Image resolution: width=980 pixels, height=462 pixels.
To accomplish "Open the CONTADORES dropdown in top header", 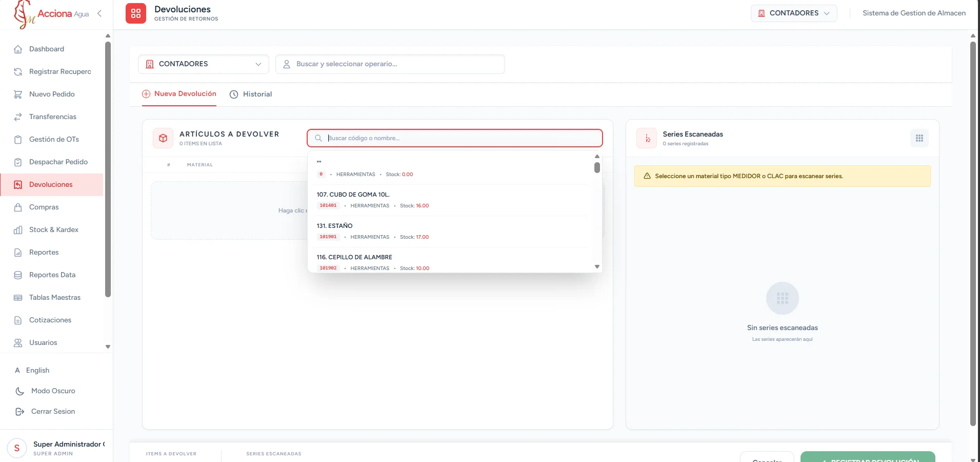I will point(794,13).
